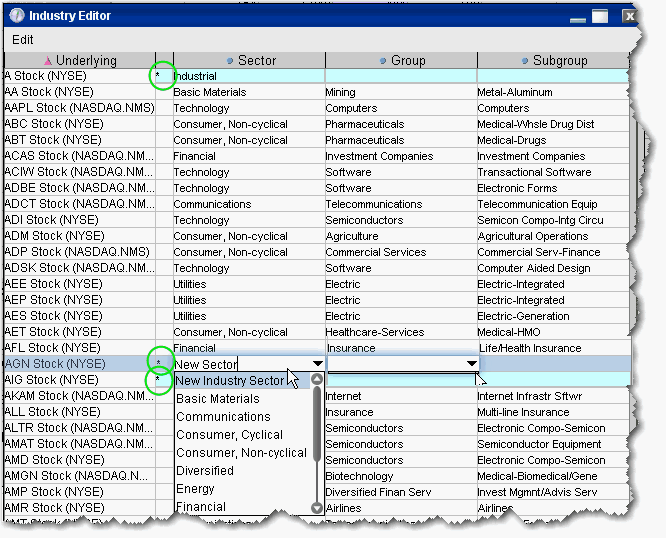Click the asterisk marker on AGN Stock row
Viewport: 666px width, 538px height.
click(158, 364)
